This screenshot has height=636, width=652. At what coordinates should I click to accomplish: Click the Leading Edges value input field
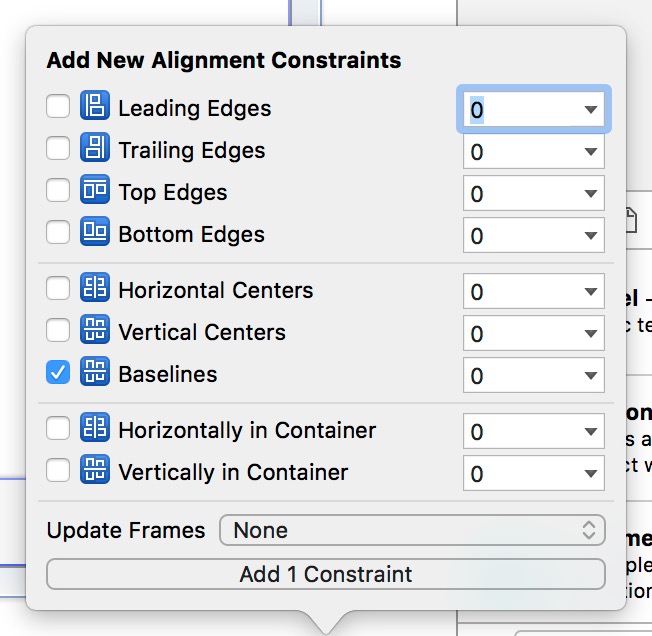(x=516, y=110)
